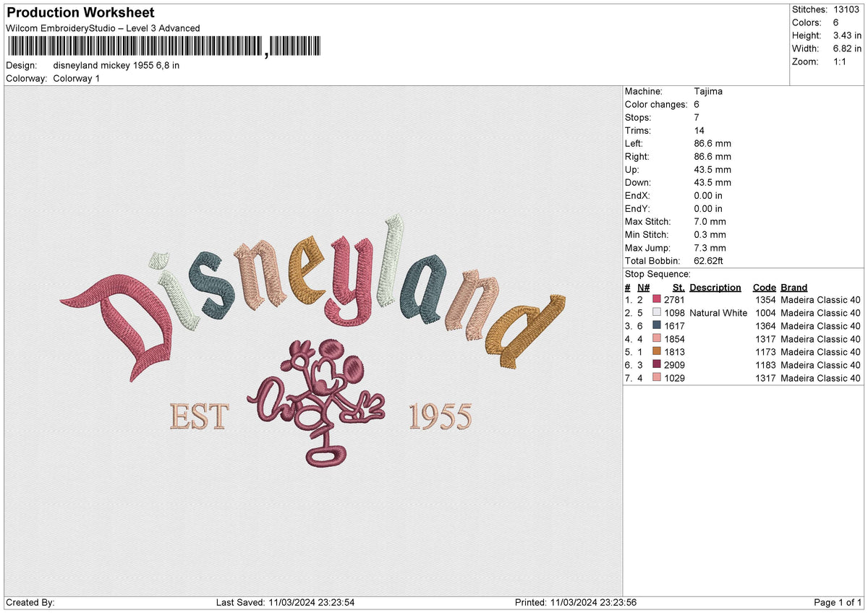Screen dimensions: 868x613
Task: Choose the orange-brown swatch for thread 1813
Action: click(657, 352)
